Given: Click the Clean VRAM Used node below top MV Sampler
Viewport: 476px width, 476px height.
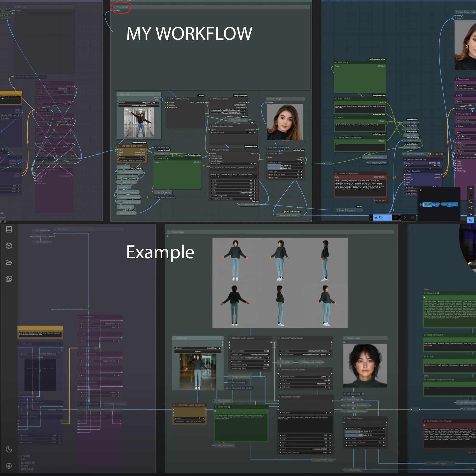Looking at the screenshot, I should [x=250, y=205].
